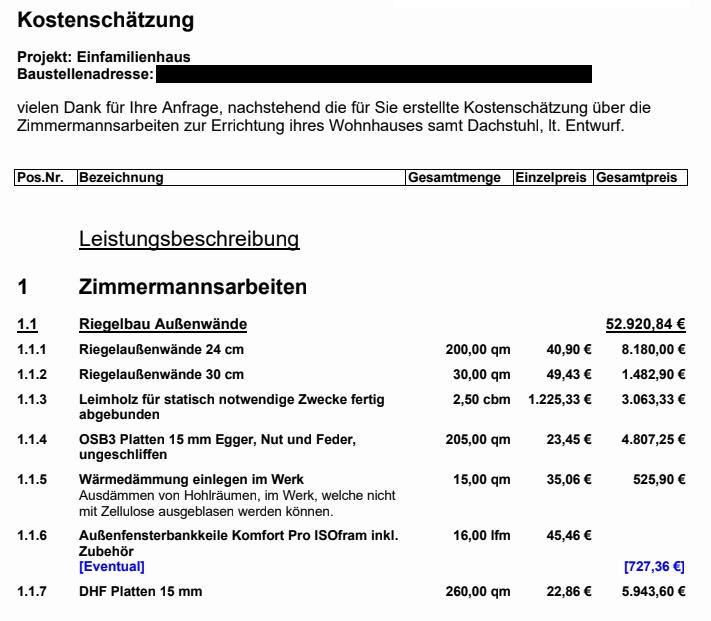
Task: Click unit price 1.225,33 €
Action: (560, 399)
